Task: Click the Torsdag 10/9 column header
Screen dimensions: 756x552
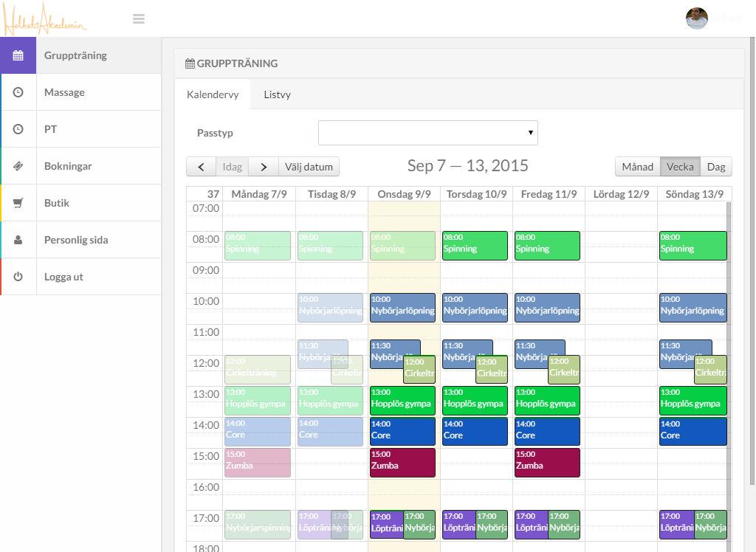Action: tap(476, 194)
